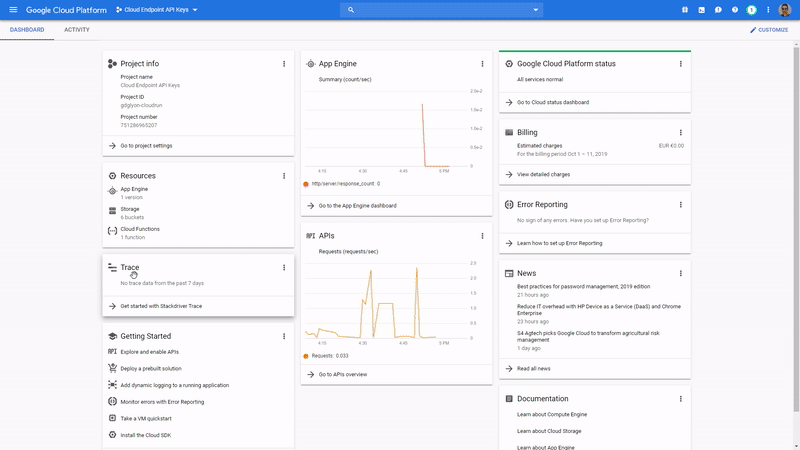Click the Cloud Functions resource icon
Screen dimensions: 800x450
click(112, 231)
